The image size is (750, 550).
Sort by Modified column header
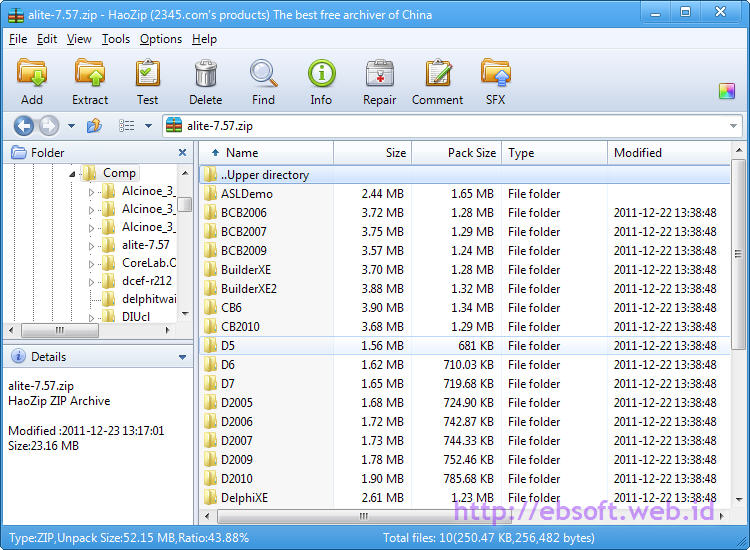[x=669, y=153]
